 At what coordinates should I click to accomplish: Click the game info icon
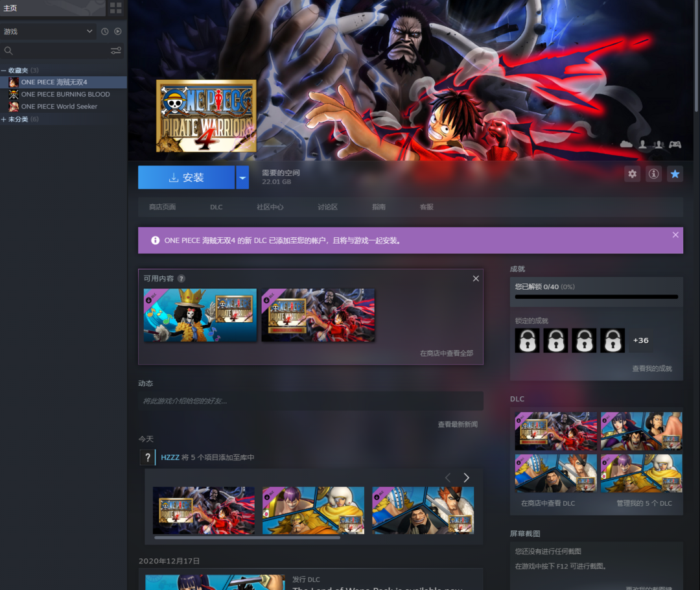pos(653,174)
